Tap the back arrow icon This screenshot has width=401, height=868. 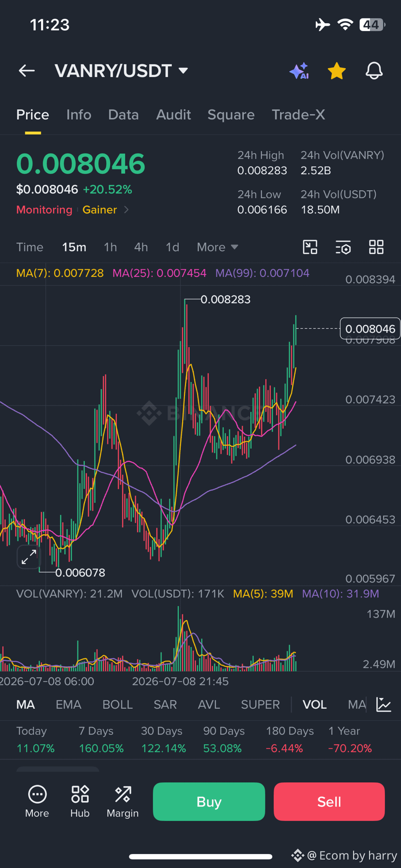27,71
